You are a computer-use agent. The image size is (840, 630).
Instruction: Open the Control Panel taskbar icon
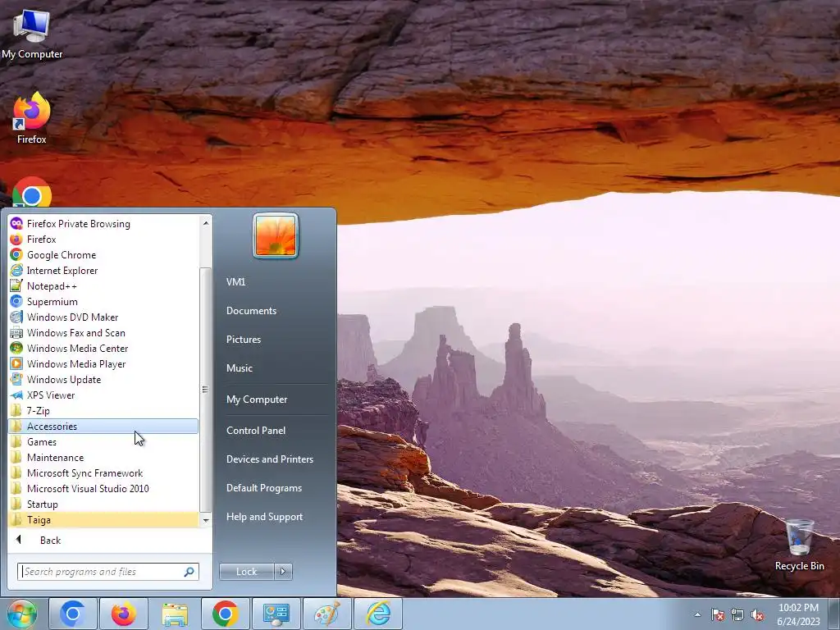[276, 614]
